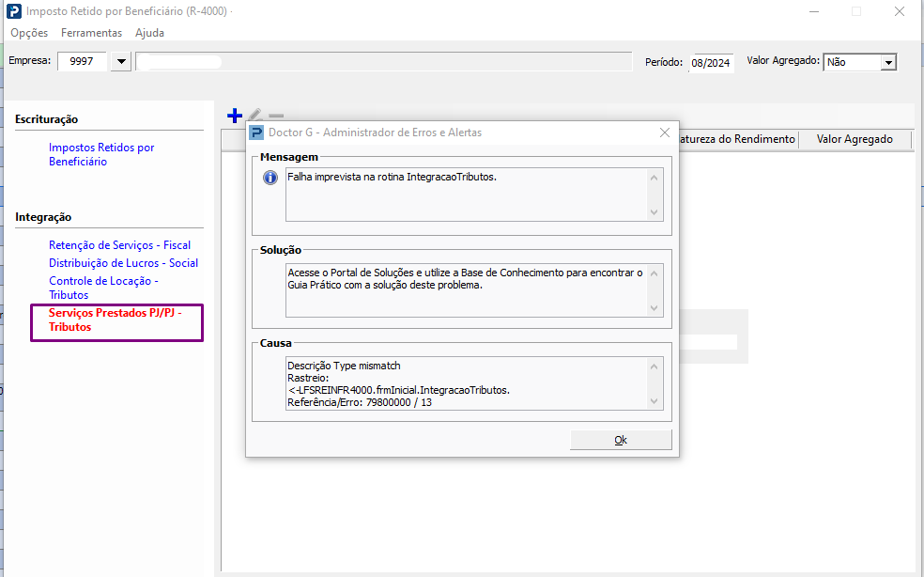Image resolution: width=924 pixels, height=577 pixels.
Task: Click the Período date field
Action: point(711,63)
